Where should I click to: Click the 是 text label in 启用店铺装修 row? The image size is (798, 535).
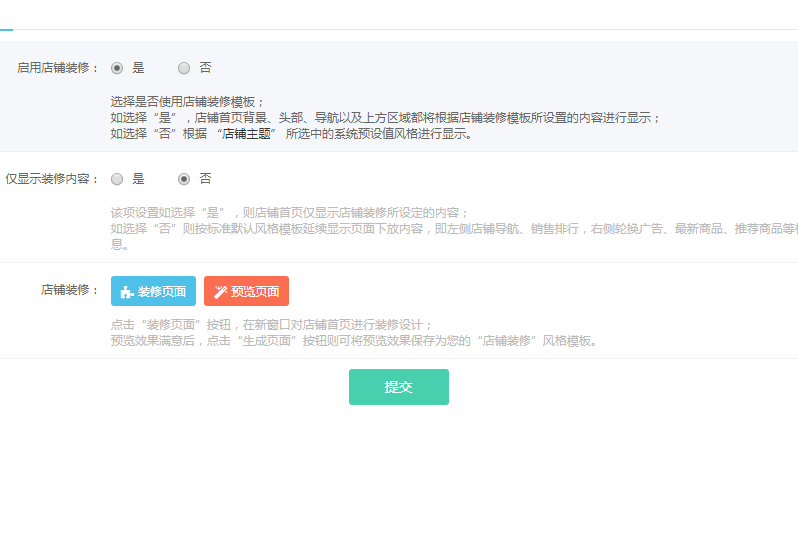138,68
